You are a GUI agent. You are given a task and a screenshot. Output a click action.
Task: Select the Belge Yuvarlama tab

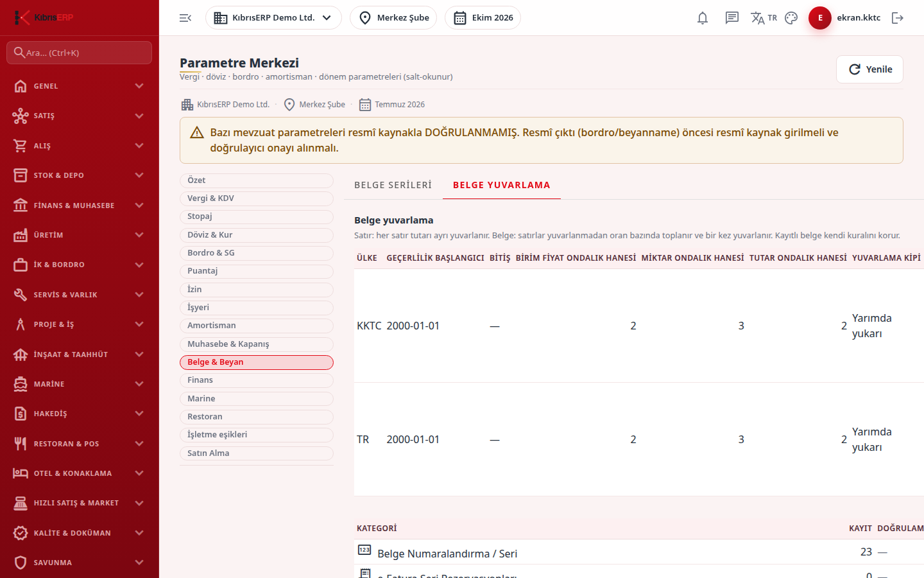[x=502, y=185]
